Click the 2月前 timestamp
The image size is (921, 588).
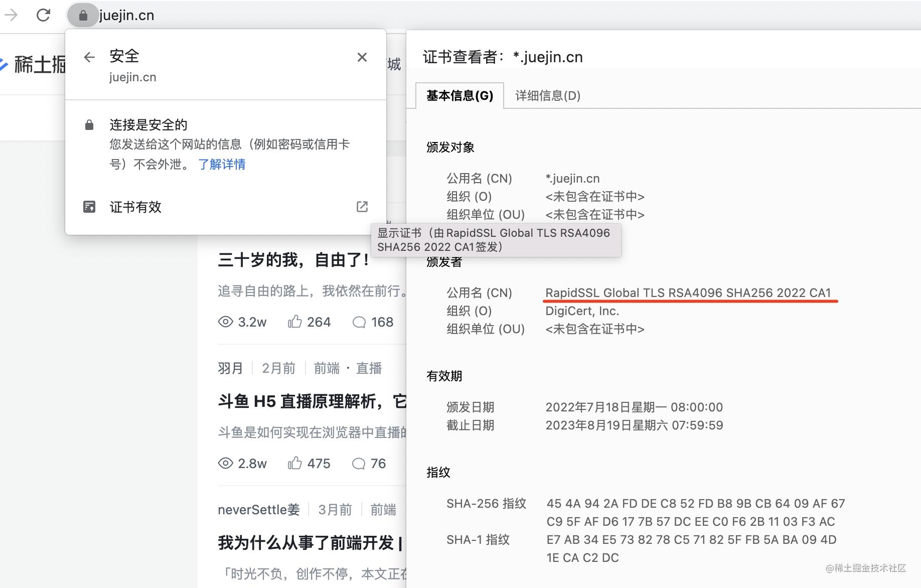click(x=278, y=368)
